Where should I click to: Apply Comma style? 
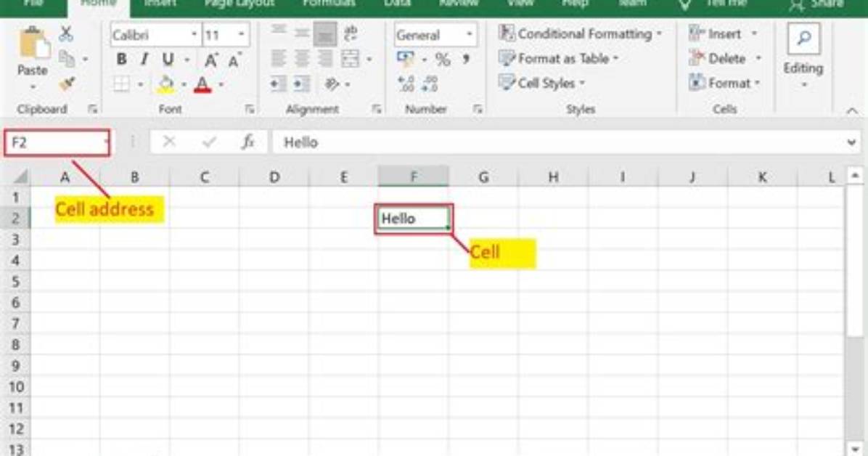click(466, 58)
